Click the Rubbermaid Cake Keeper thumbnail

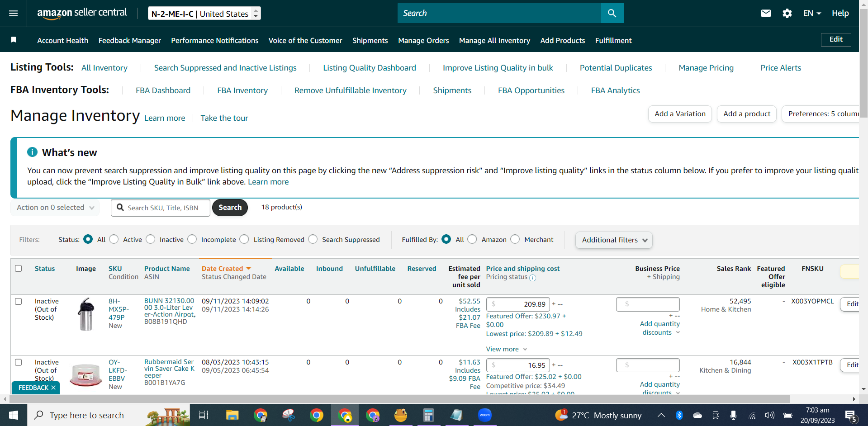[86, 374]
